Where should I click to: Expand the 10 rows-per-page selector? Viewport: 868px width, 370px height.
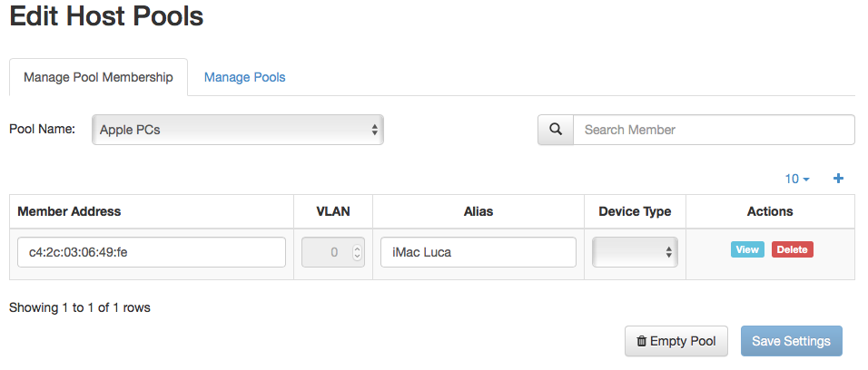[797, 180]
